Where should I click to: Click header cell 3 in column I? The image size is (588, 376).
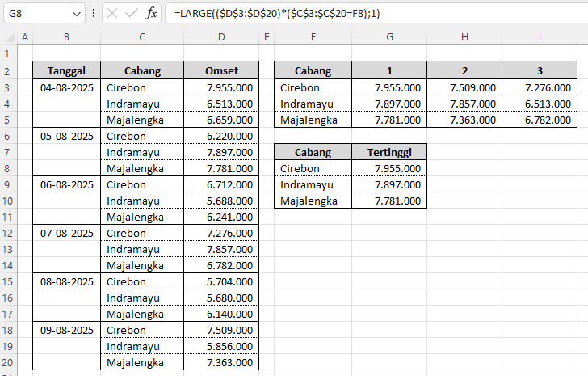coord(540,70)
